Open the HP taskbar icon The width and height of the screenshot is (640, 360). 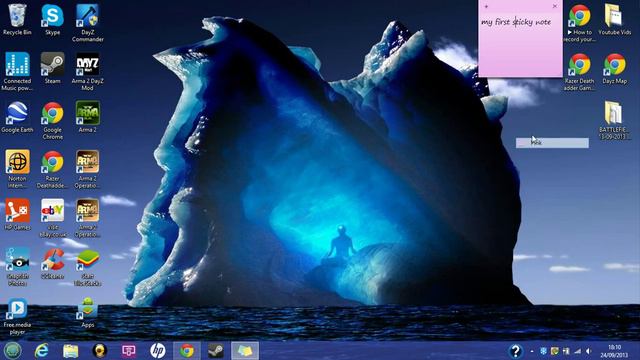point(158,351)
